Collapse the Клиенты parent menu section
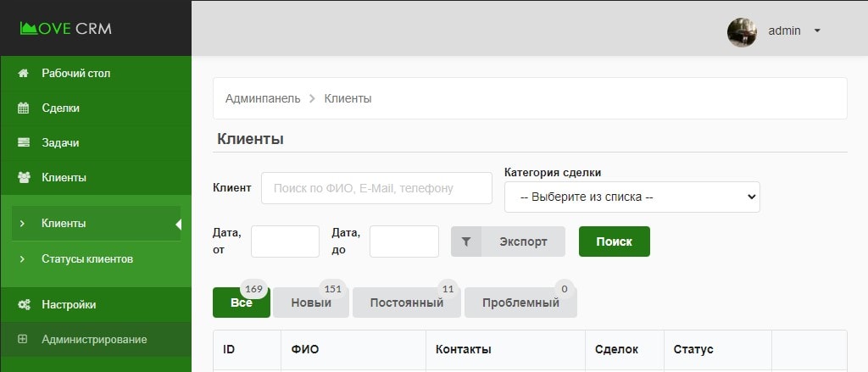 pos(96,178)
